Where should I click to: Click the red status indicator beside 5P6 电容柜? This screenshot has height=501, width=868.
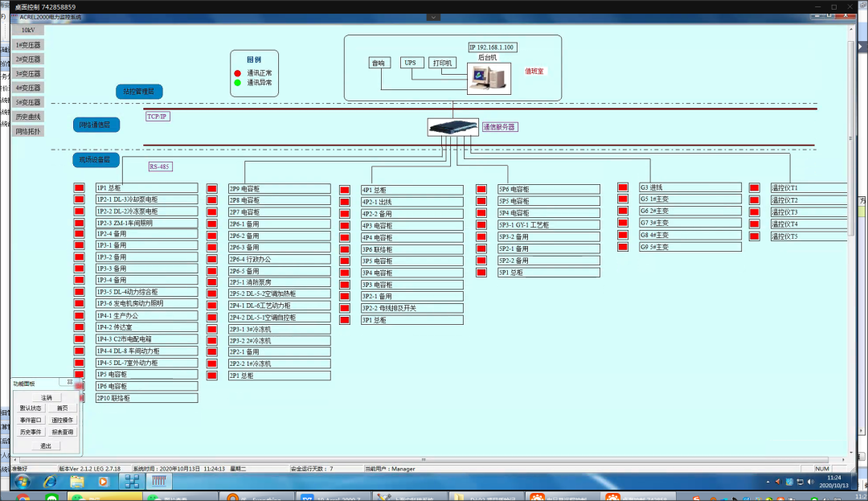pos(481,188)
